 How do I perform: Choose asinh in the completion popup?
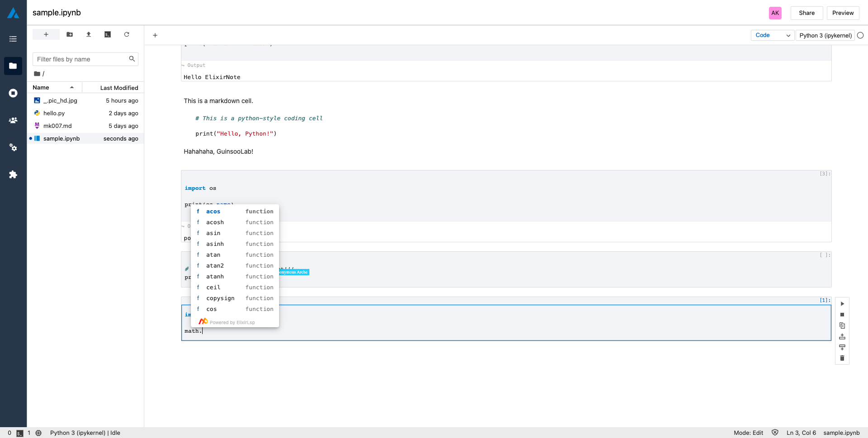click(235, 244)
